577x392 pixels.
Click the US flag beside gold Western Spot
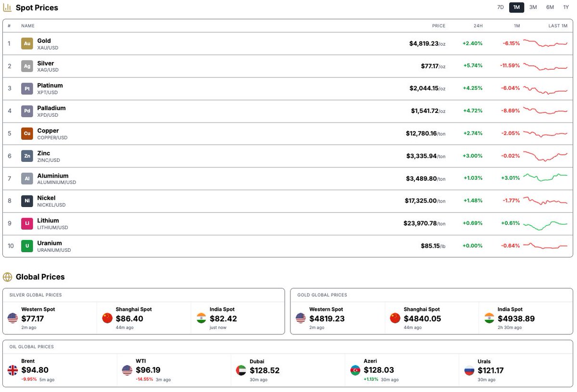tap(301, 318)
